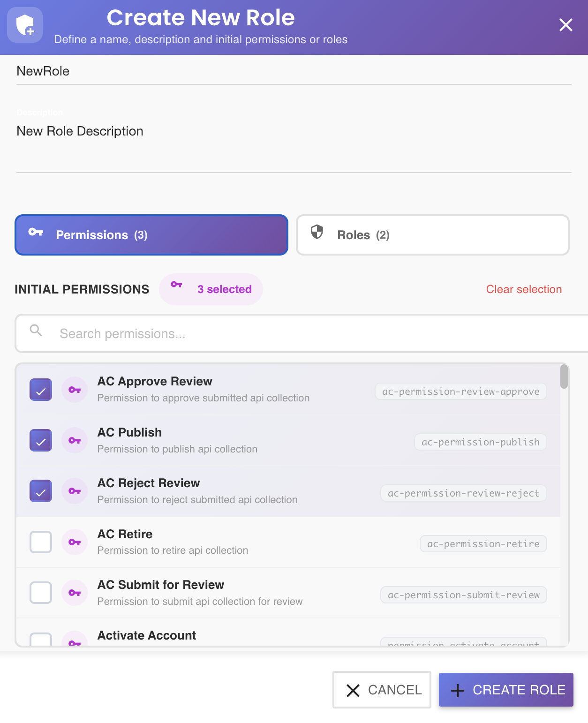This screenshot has height=723, width=588.
Task: Switch to the Permissions (3) tab
Action: click(151, 235)
